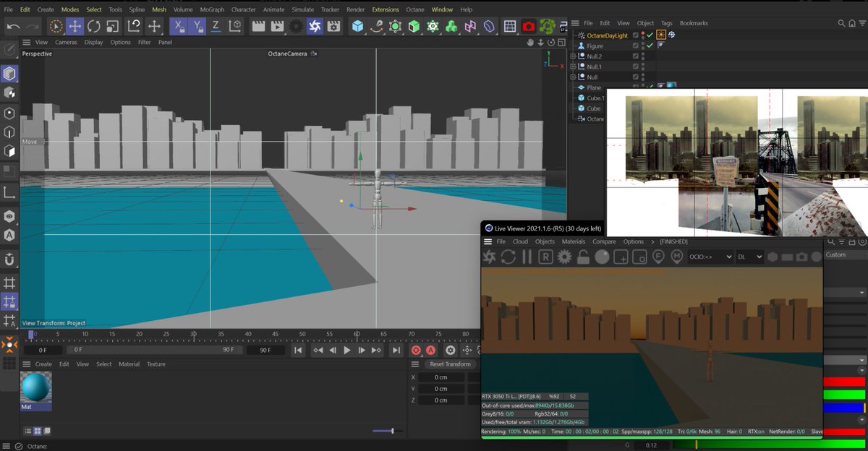Click the red color bar in right panel

(845, 382)
